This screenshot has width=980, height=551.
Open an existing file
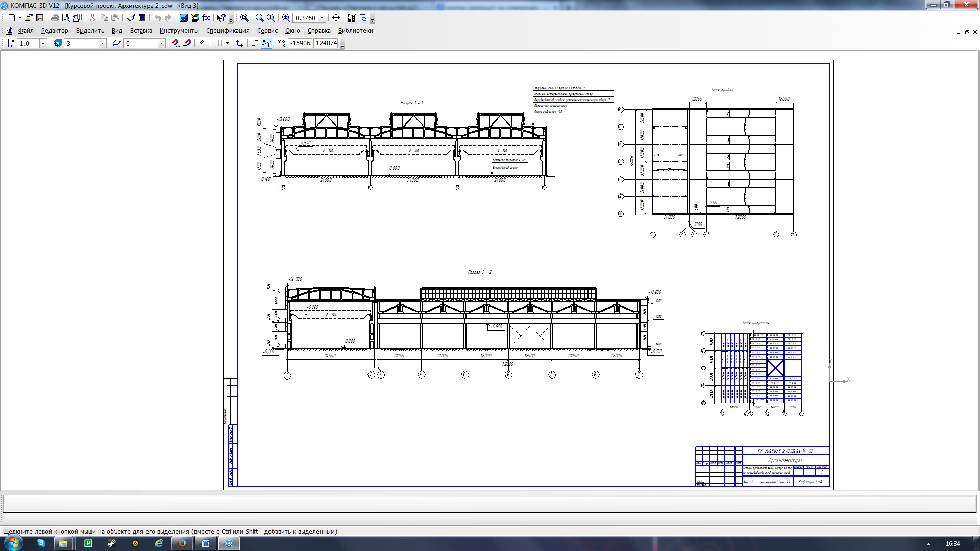coord(29,18)
